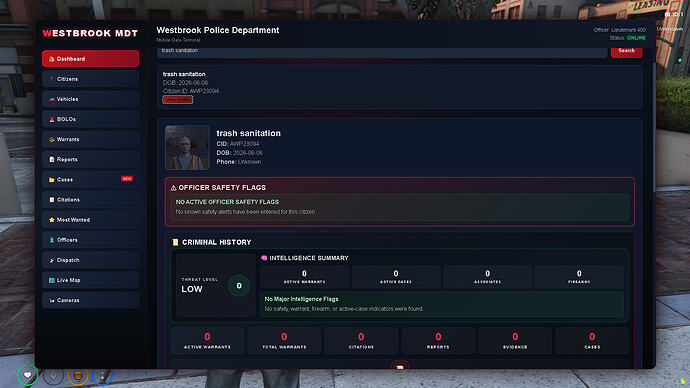Screen dimensions: 690x388
Task: Click the Active Cases summary tile
Action: [x=396, y=277]
